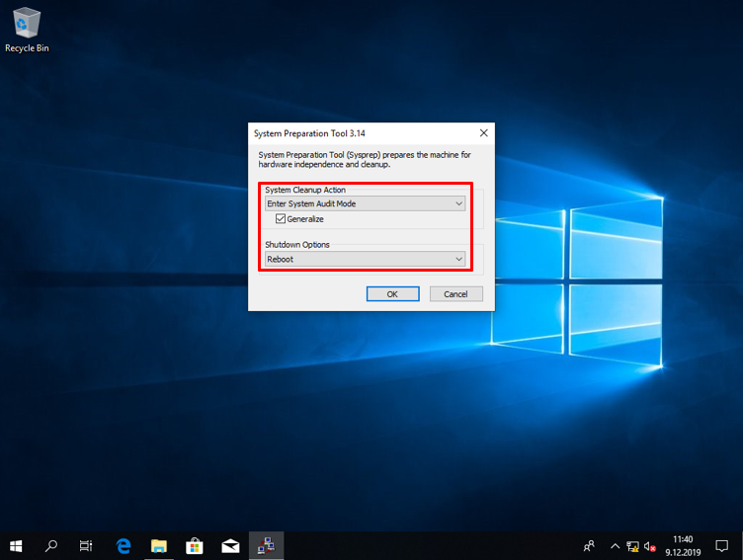Image resolution: width=743 pixels, height=560 pixels.
Task: Launch Microsoft Edge from the taskbar
Action: (124, 546)
